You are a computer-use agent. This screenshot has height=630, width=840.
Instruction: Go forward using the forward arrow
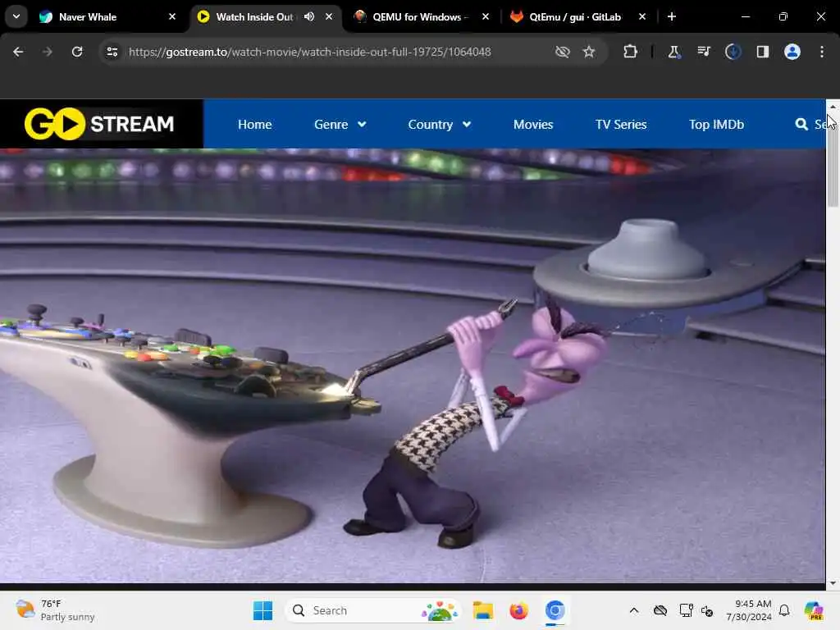pos(48,52)
